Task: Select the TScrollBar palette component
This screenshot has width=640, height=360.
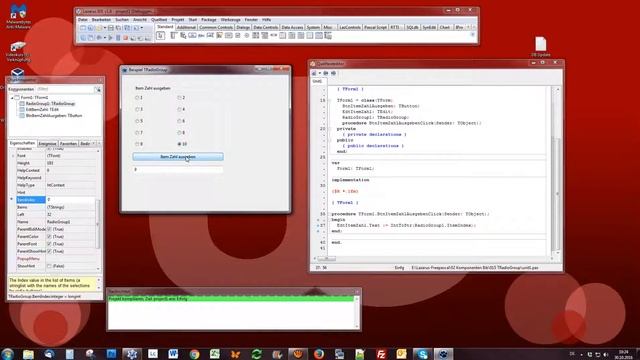Action: 273,36
